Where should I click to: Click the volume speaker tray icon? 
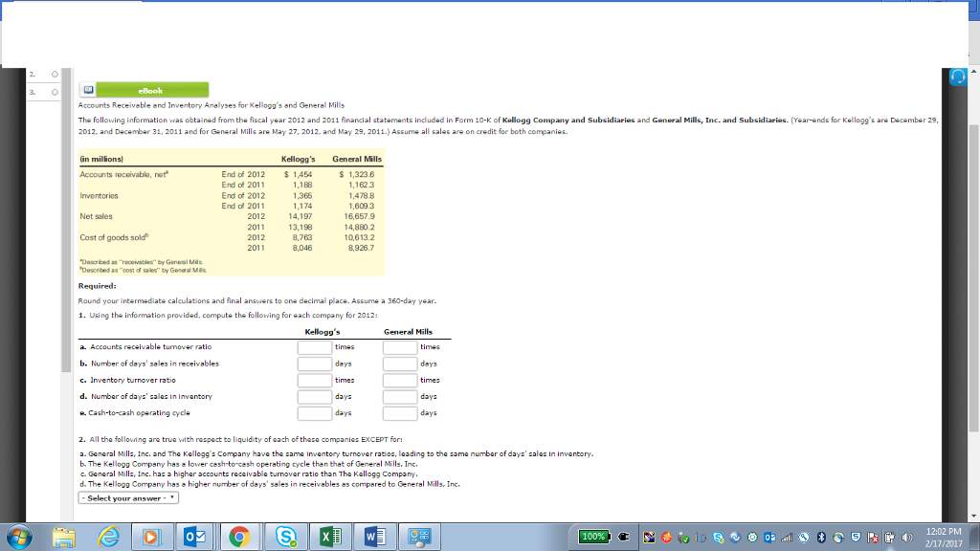pyautogui.click(x=907, y=538)
